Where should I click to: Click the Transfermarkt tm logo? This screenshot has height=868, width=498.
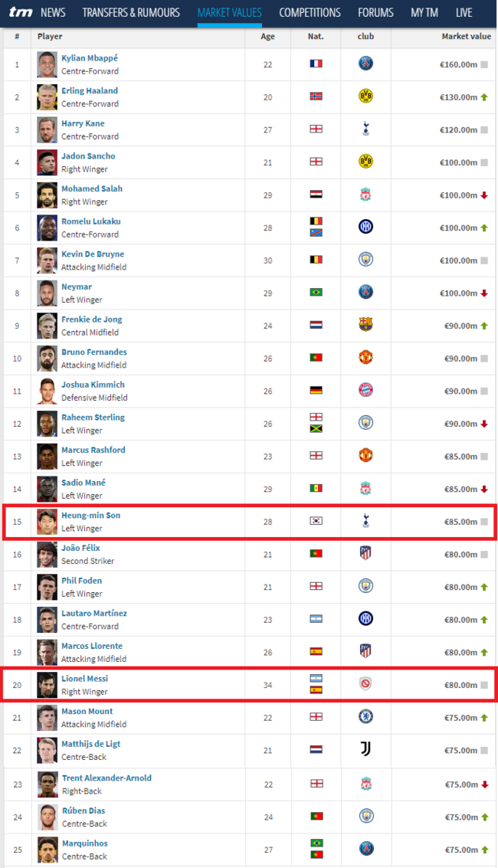[x=21, y=11]
